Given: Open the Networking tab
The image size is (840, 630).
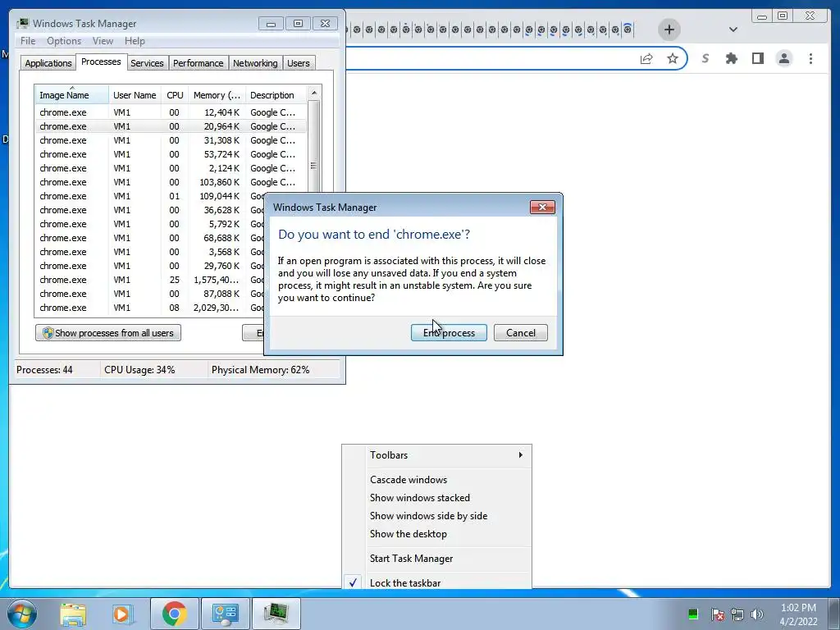Looking at the screenshot, I should [x=255, y=62].
